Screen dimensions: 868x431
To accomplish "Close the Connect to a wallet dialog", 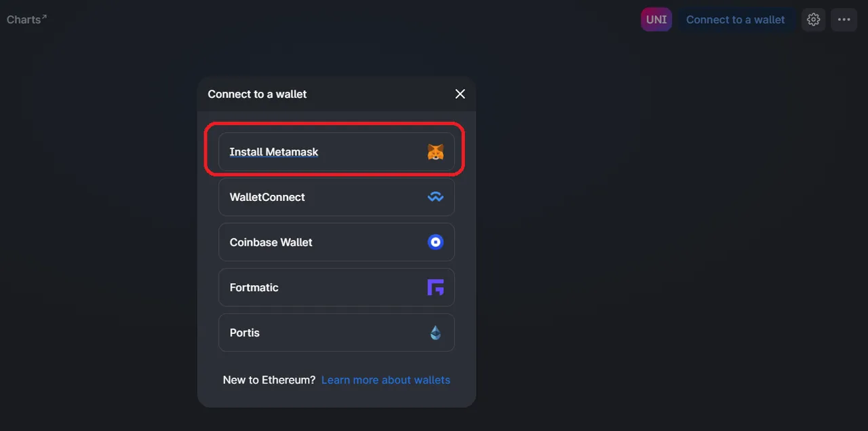I will pyautogui.click(x=460, y=94).
